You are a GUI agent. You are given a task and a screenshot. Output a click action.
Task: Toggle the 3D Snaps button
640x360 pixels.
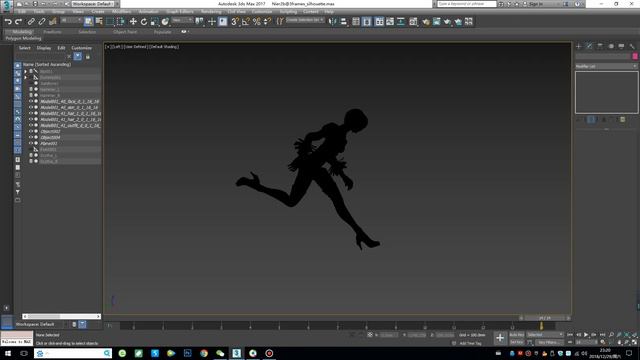[x=235, y=22]
